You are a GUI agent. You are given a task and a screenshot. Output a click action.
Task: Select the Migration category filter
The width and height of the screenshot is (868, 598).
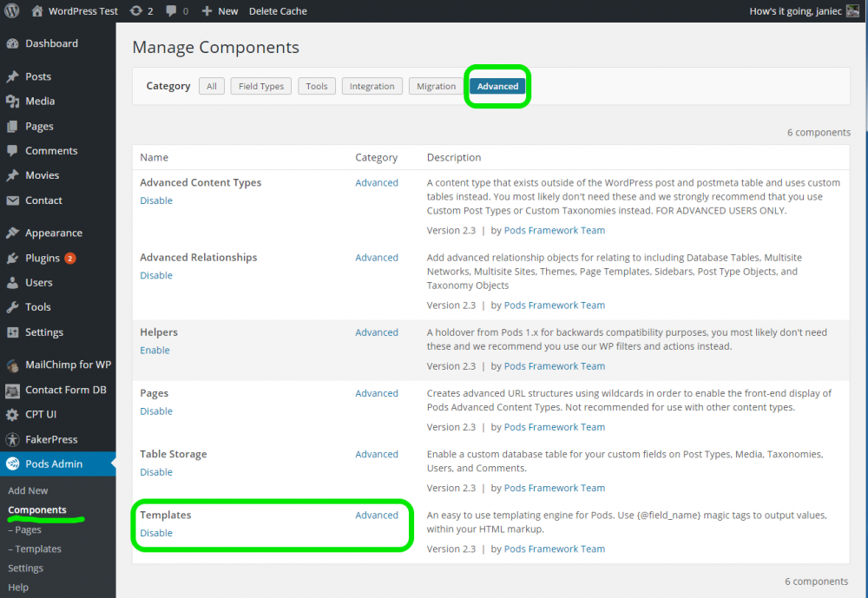coord(436,86)
